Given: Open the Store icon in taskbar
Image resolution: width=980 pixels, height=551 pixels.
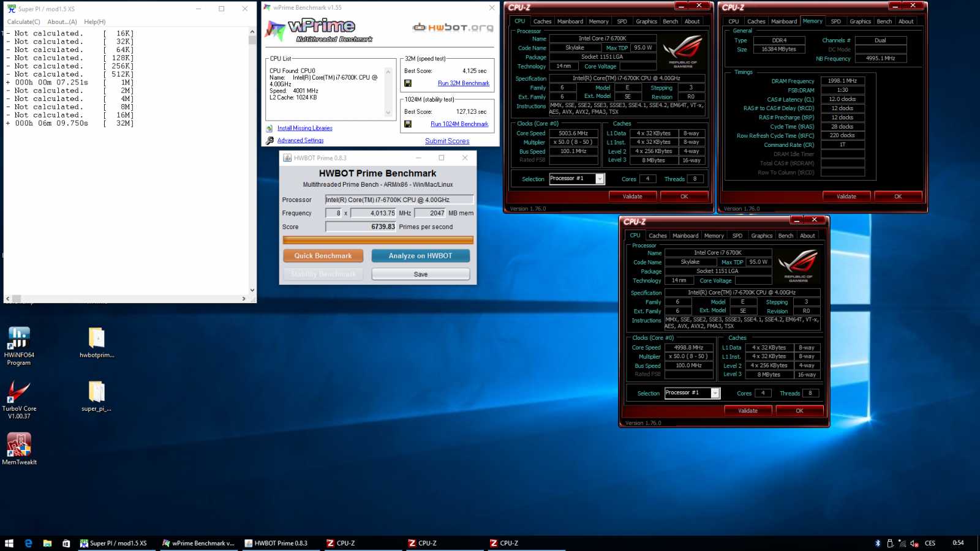Looking at the screenshot, I should (x=66, y=543).
